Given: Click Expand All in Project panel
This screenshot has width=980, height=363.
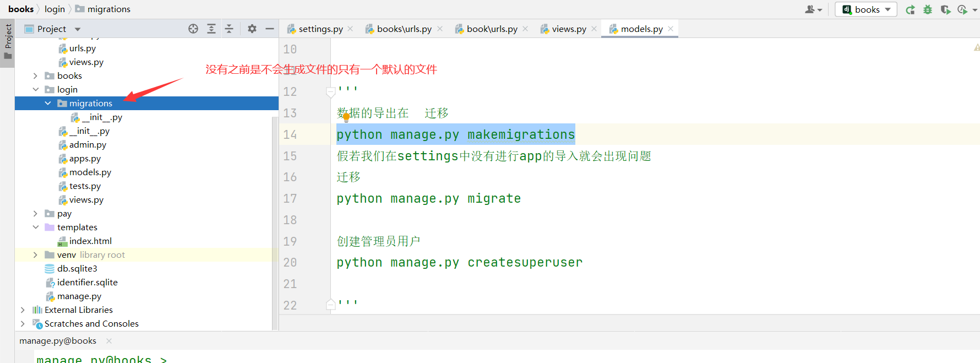Looking at the screenshot, I should coord(211,29).
